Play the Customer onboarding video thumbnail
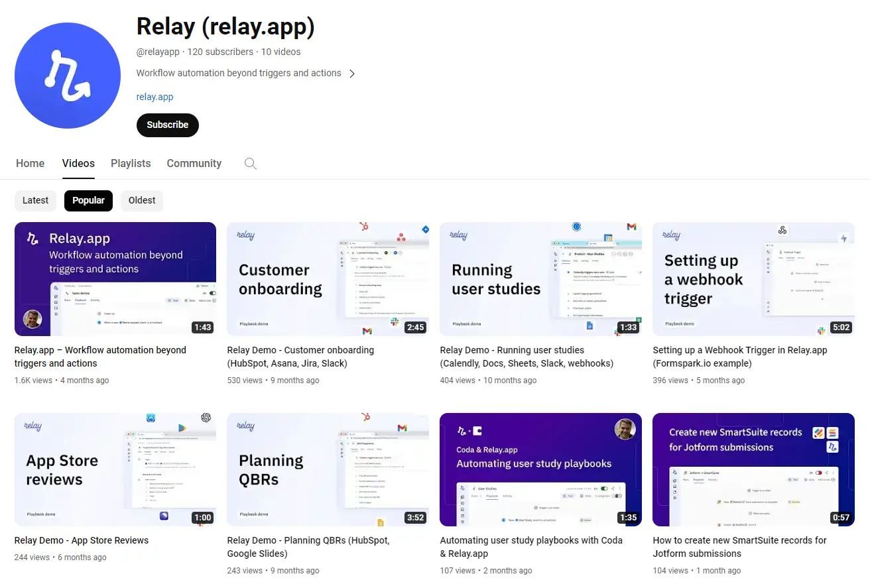 pos(328,279)
